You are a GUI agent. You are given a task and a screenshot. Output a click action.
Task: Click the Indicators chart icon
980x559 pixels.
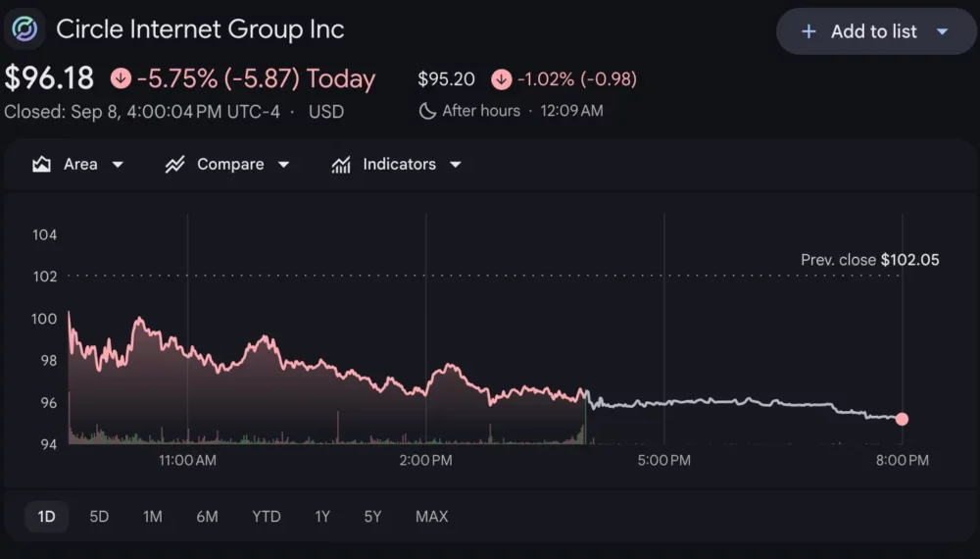pyautogui.click(x=341, y=165)
